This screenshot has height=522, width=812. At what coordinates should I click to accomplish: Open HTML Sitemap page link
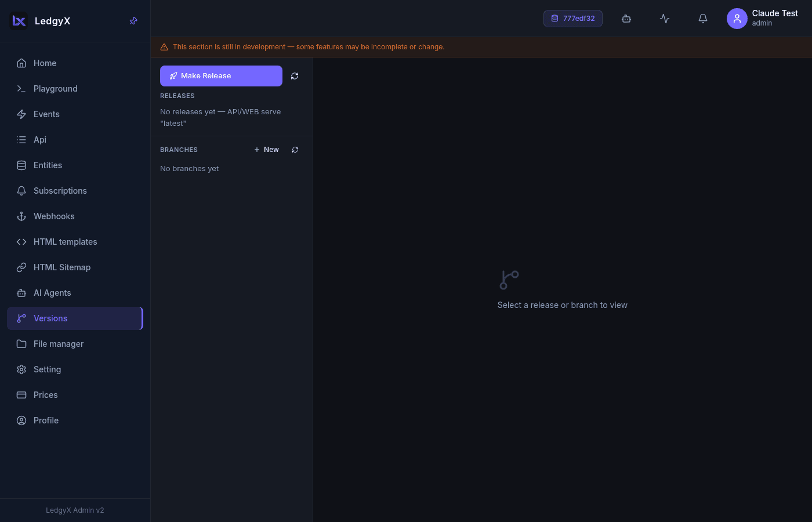click(75, 267)
